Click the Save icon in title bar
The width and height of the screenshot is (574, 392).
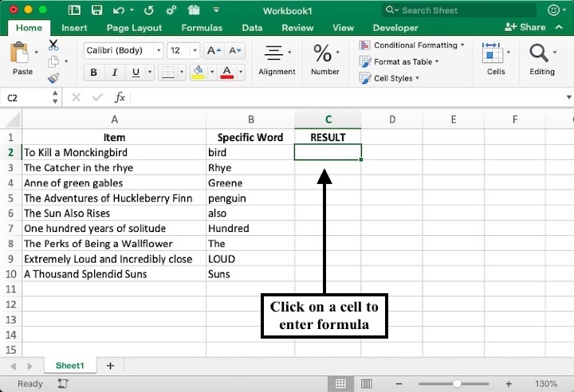(96, 10)
